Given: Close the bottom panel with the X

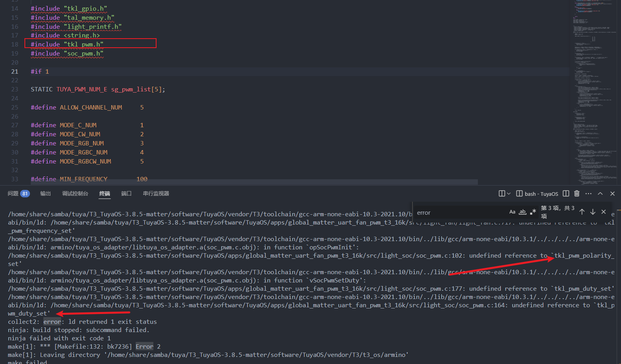Looking at the screenshot, I should (x=612, y=193).
